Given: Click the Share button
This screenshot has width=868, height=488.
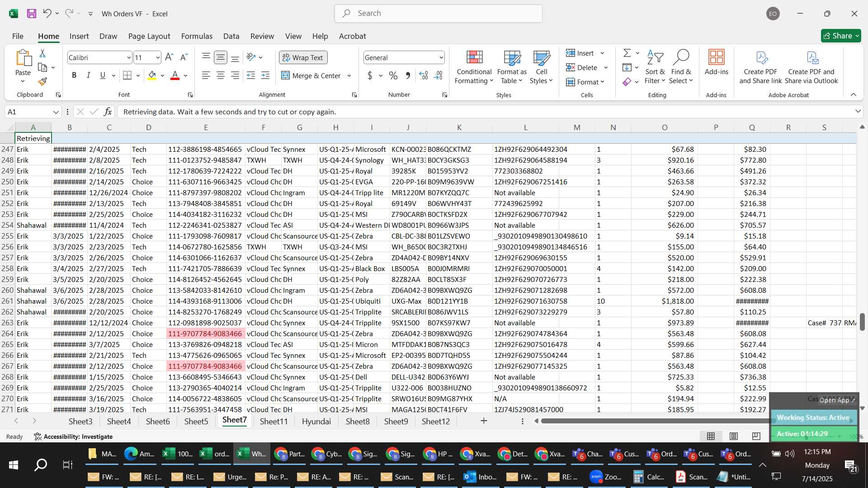Looking at the screenshot, I should pos(841,36).
